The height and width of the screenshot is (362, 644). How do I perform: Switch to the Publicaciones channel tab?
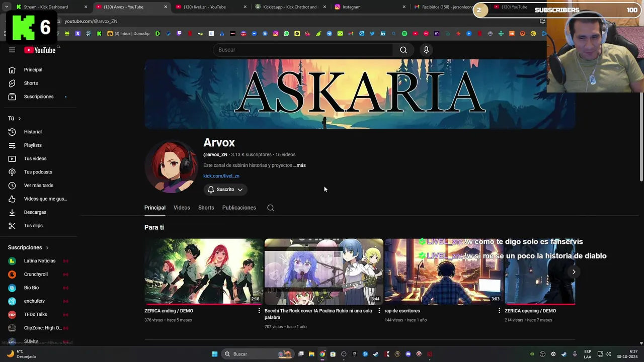239,208
